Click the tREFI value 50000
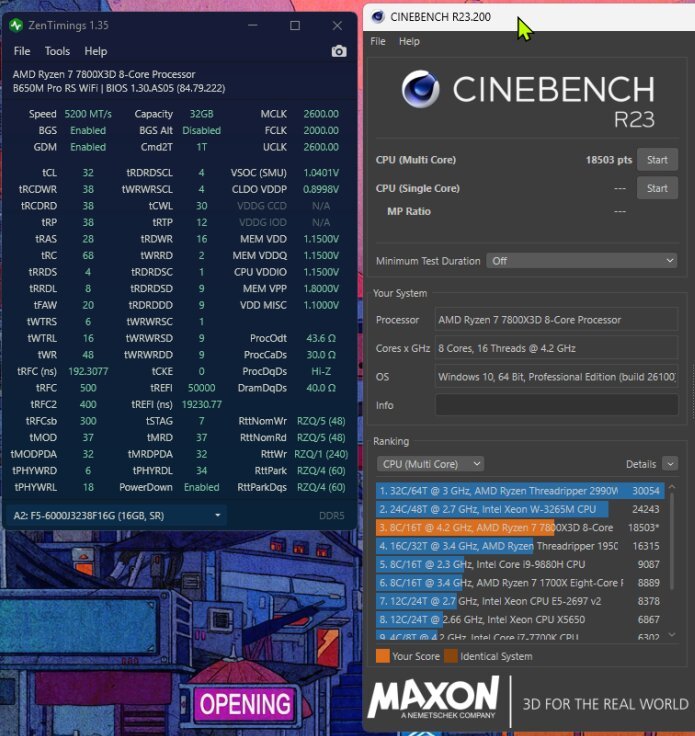This screenshot has width=695, height=736. click(x=202, y=388)
